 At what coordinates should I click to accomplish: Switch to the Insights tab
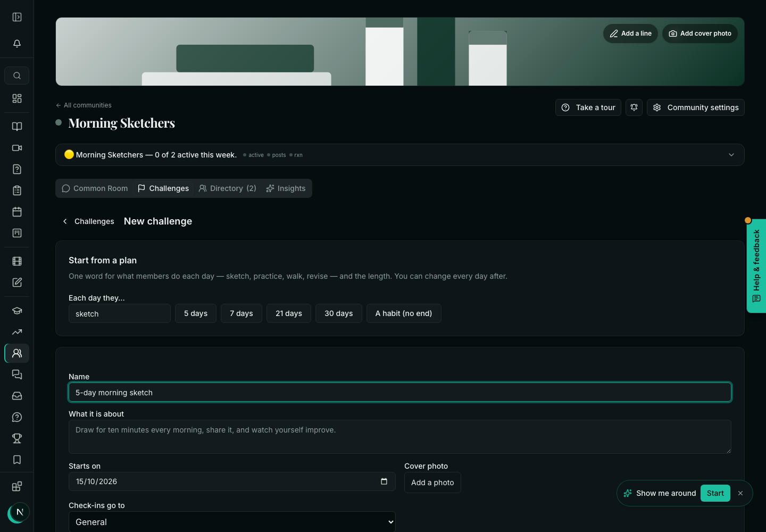(x=286, y=188)
